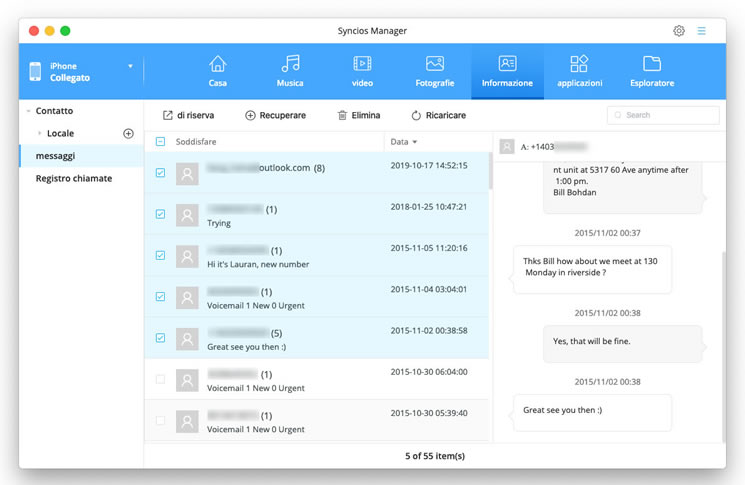Screen dimensions: 745x485
Task: Check the 2015-10-30 06:04:00 message checkbox
Action: point(161,379)
